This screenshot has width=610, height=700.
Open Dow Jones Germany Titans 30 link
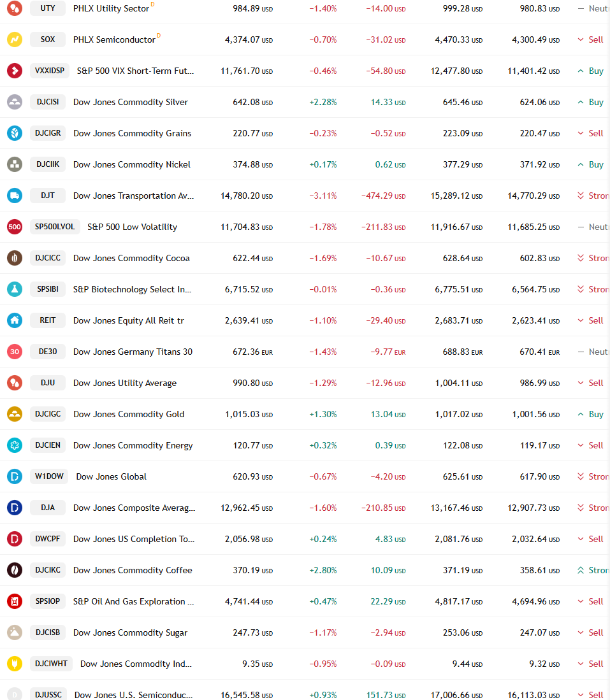click(133, 352)
